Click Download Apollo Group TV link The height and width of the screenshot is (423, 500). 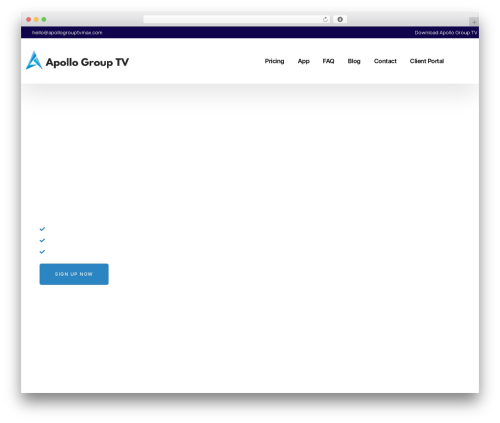coord(446,33)
